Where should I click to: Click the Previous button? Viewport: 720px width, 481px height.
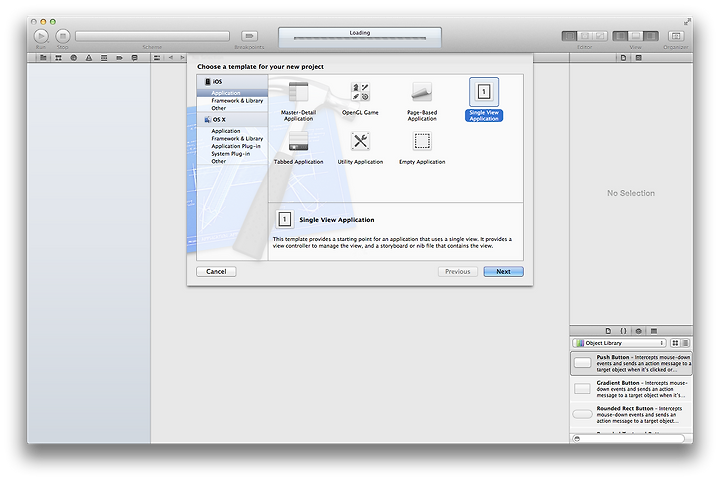click(x=458, y=272)
